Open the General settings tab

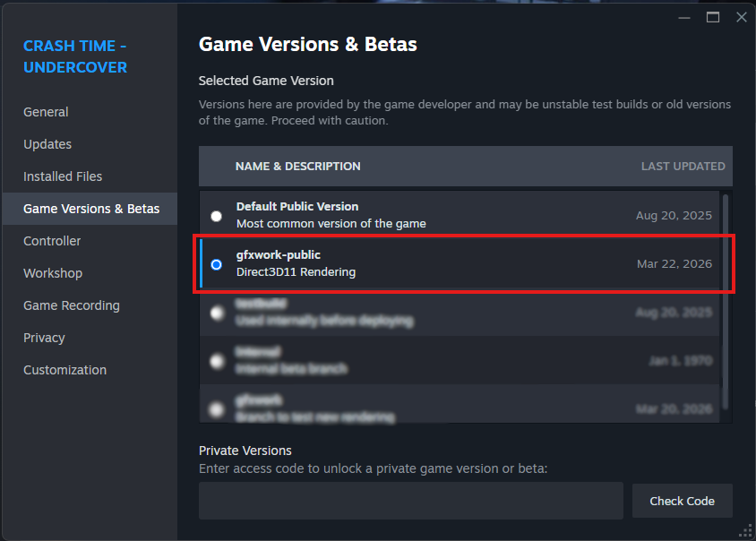point(46,112)
